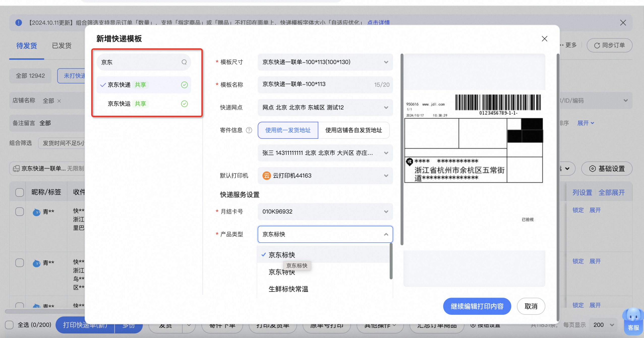644x338 pixels.
Task: Toggle the table header select-all checkbox
Action: [19, 192]
